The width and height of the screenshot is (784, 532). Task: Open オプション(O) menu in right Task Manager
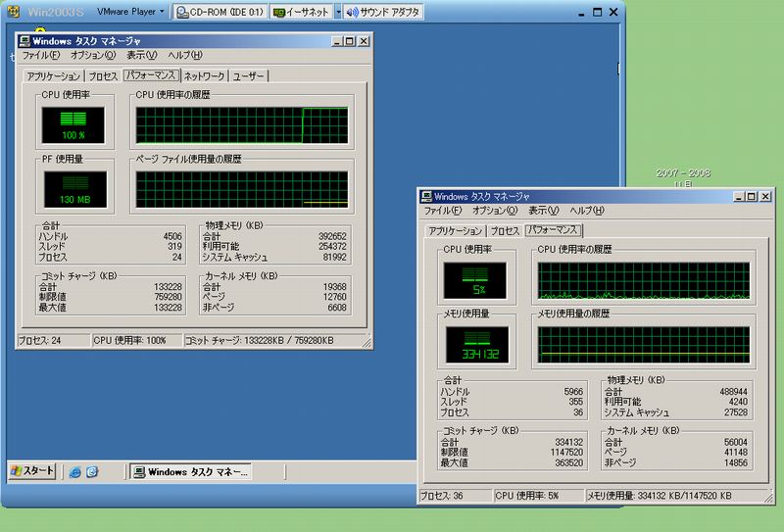(x=495, y=211)
